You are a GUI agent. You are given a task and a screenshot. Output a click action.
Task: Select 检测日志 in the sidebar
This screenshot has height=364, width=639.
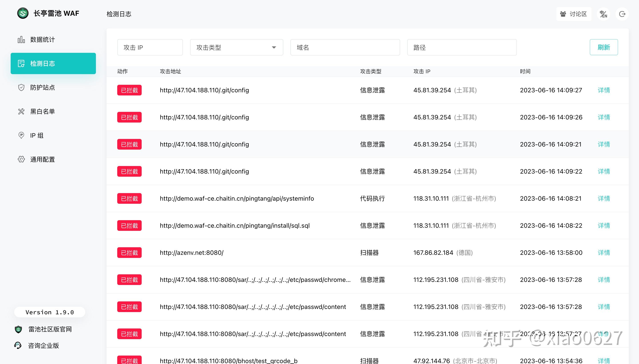[53, 63]
